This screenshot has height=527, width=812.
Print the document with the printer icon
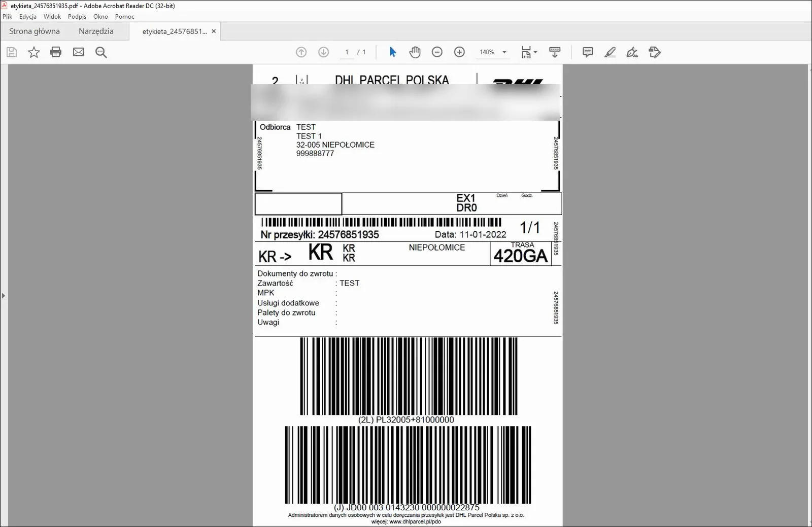[x=56, y=52]
